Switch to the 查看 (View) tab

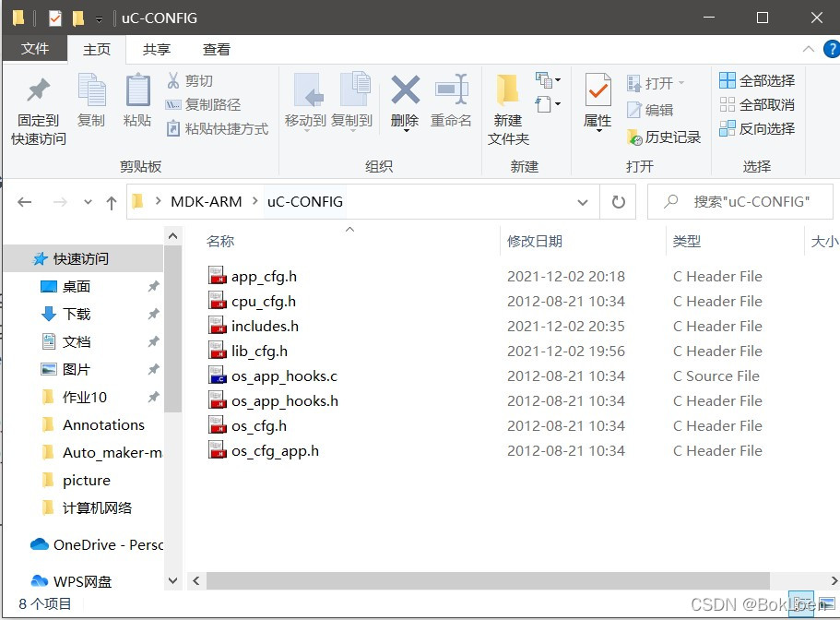[x=218, y=49]
